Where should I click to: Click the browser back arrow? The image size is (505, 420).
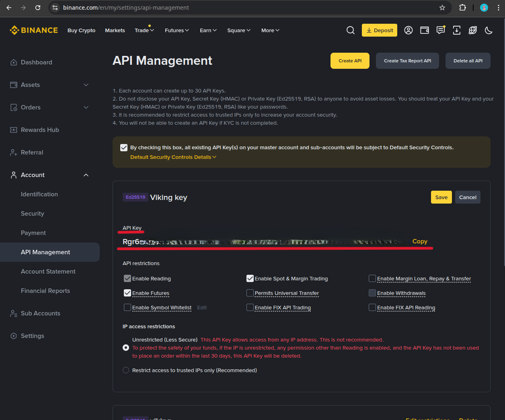pos(9,8)
